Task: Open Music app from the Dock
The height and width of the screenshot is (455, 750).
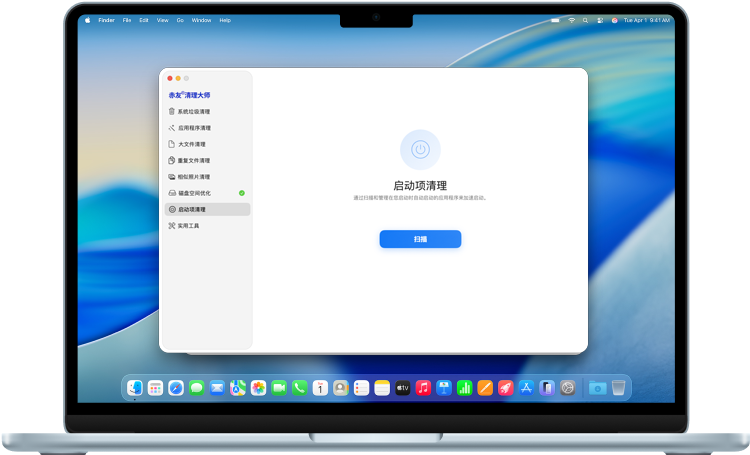Action: (423, 388)
